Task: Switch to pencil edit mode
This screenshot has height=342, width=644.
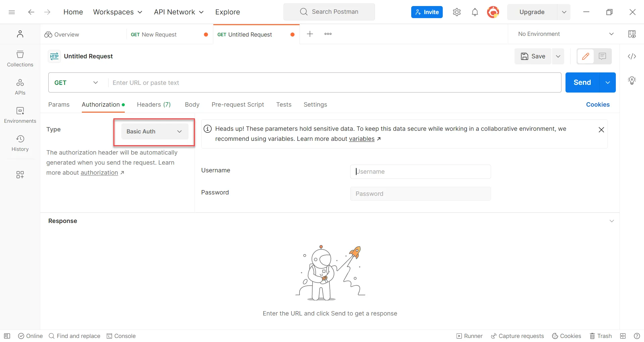Action: pos(586,56)
